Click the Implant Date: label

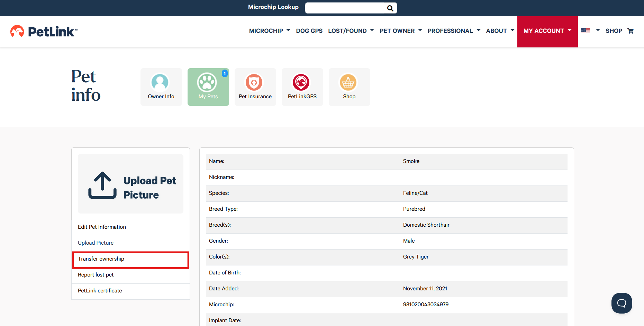[x=225, y=320]
